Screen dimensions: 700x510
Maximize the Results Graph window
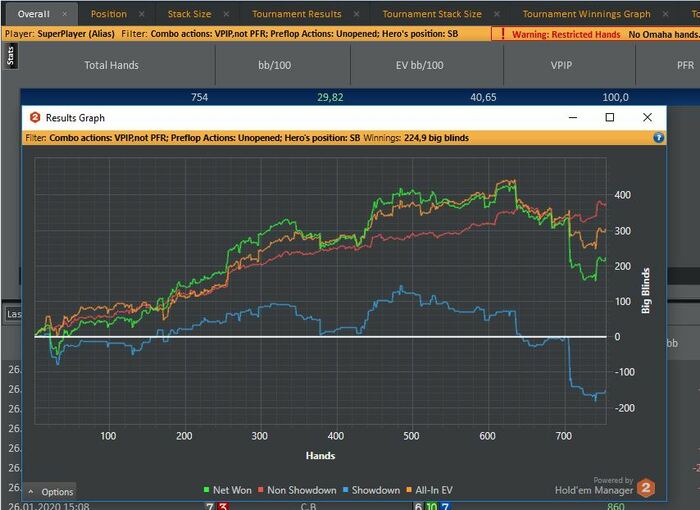tap(610, 117)
